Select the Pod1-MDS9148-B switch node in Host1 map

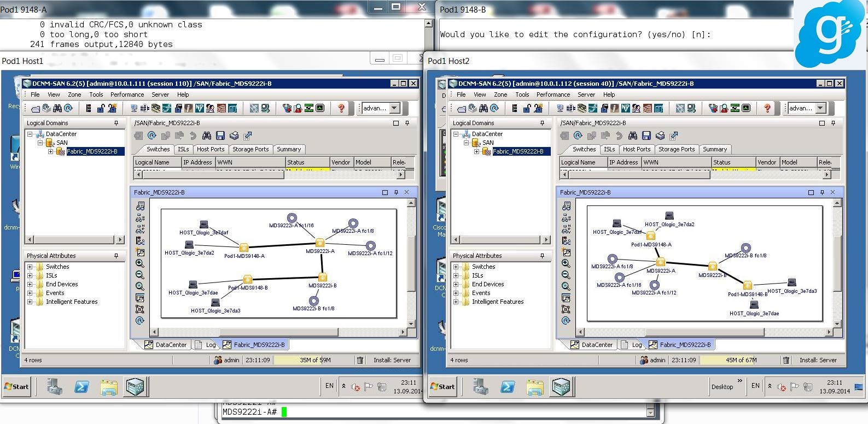point(247,279)
